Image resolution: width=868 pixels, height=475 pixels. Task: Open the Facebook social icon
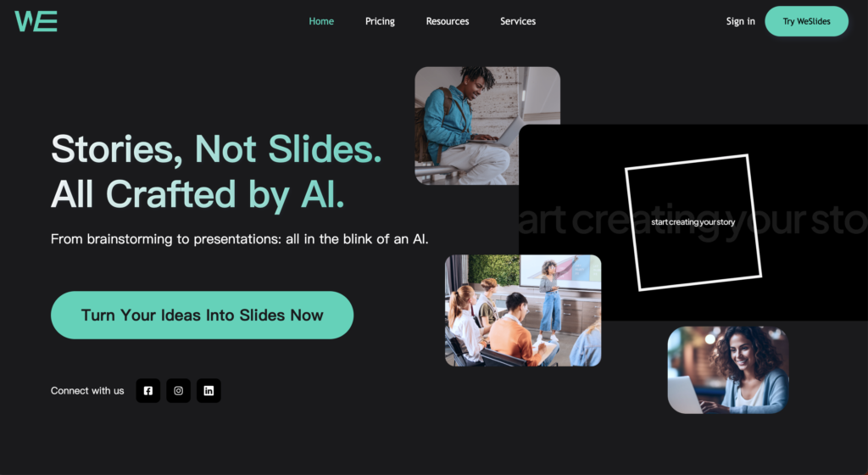coord(148,391)
